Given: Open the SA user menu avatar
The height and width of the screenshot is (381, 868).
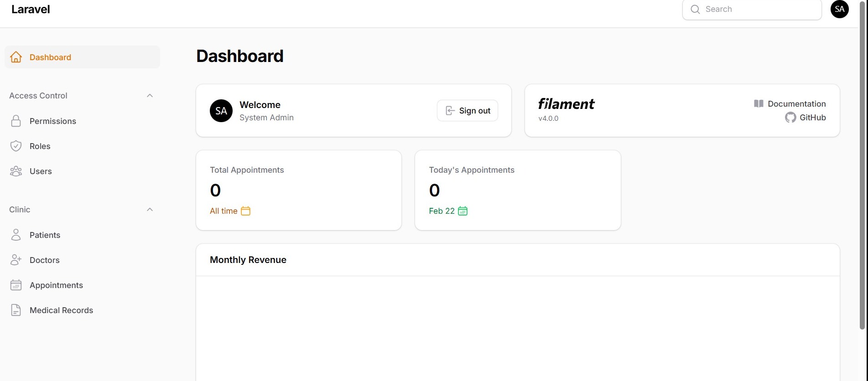Looking at the screenshot, I should 839,9.
